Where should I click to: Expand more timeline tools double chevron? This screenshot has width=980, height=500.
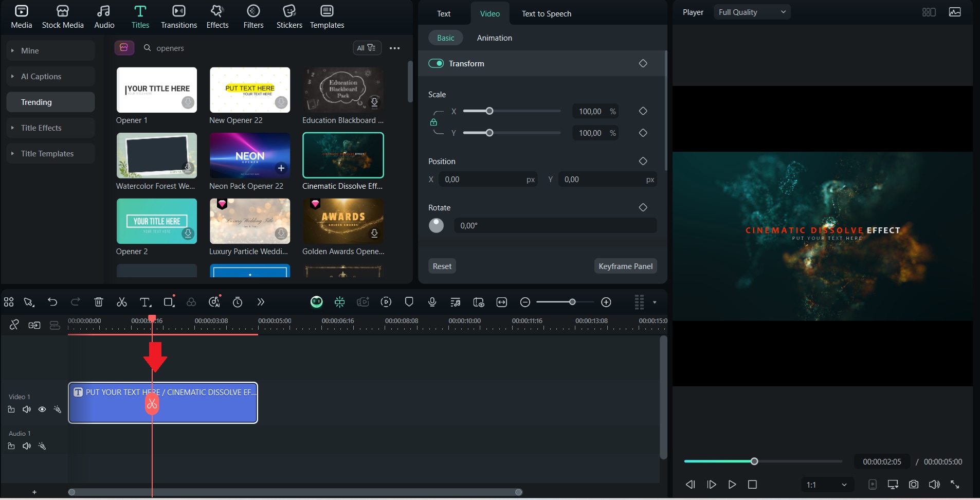261,302
